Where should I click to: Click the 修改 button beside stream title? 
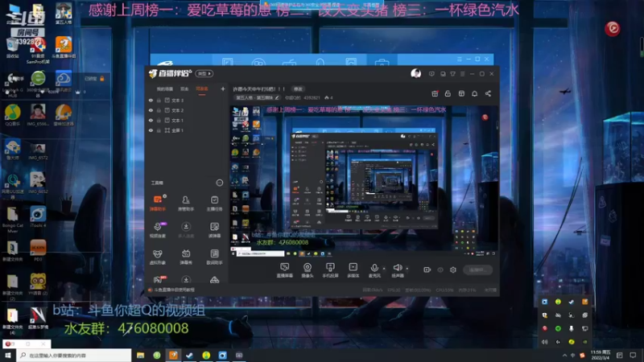point(298,89)
